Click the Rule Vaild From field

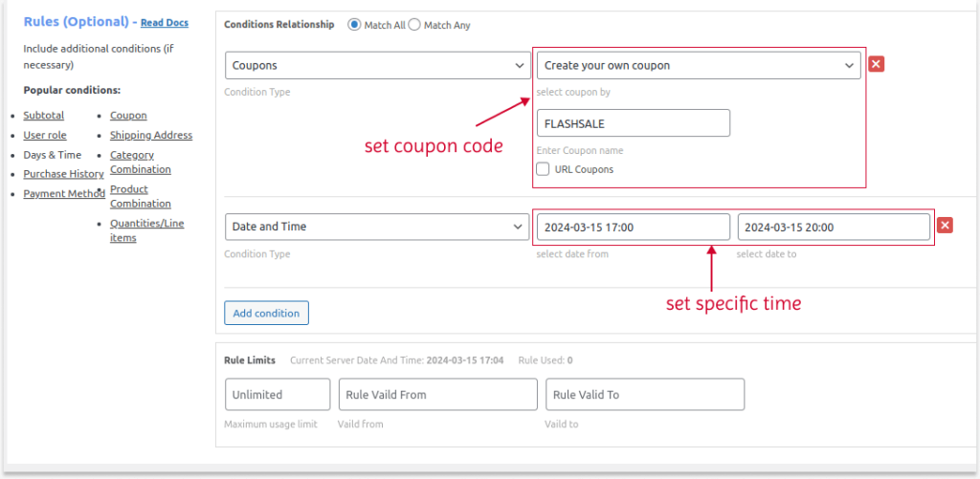coord(438,394)
